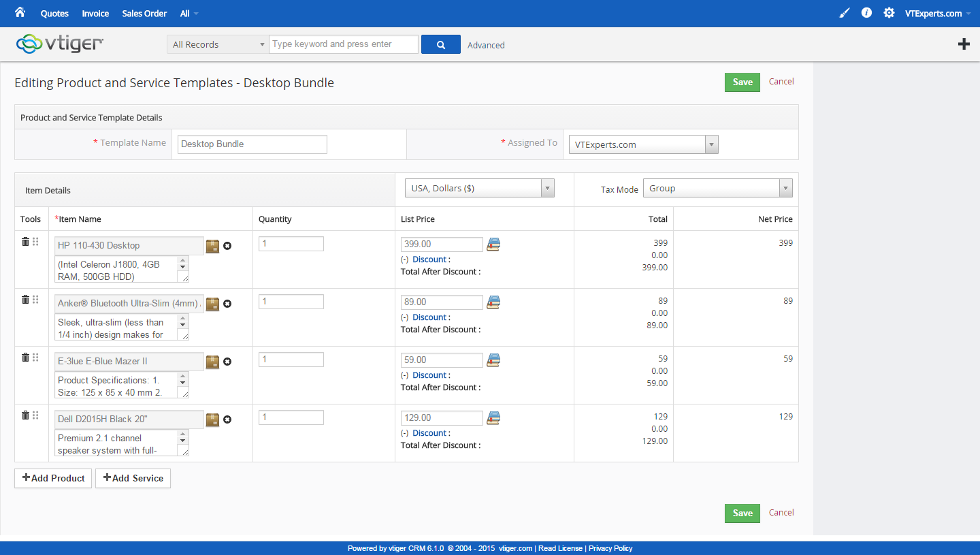Open the Assigned To VTExperts.com dropdown
Image resolution: width=980 pixels, height=555 pixels.
pyautogui.click(x=643, y=144)
